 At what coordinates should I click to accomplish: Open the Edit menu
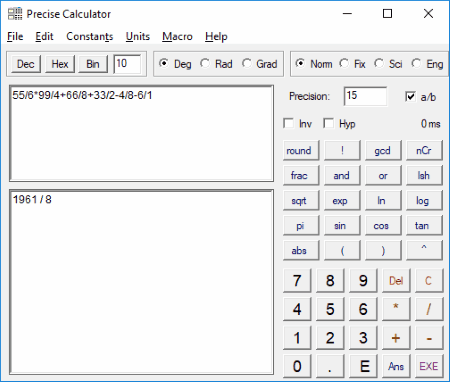44,36
